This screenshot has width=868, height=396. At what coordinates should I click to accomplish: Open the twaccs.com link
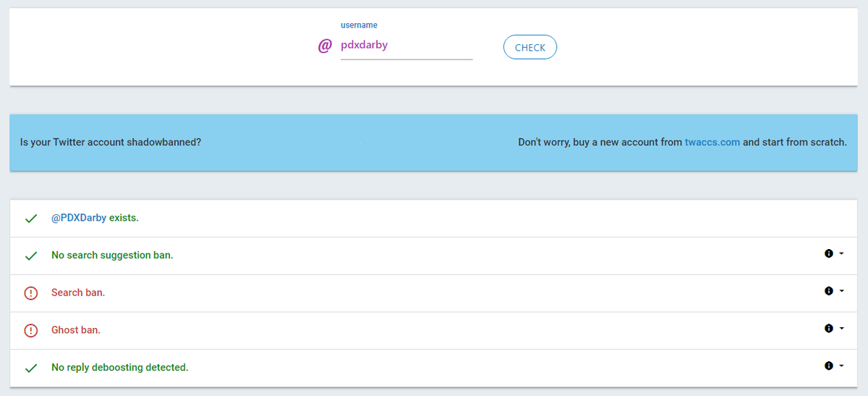pyautogui.click(x=712, y=142)
